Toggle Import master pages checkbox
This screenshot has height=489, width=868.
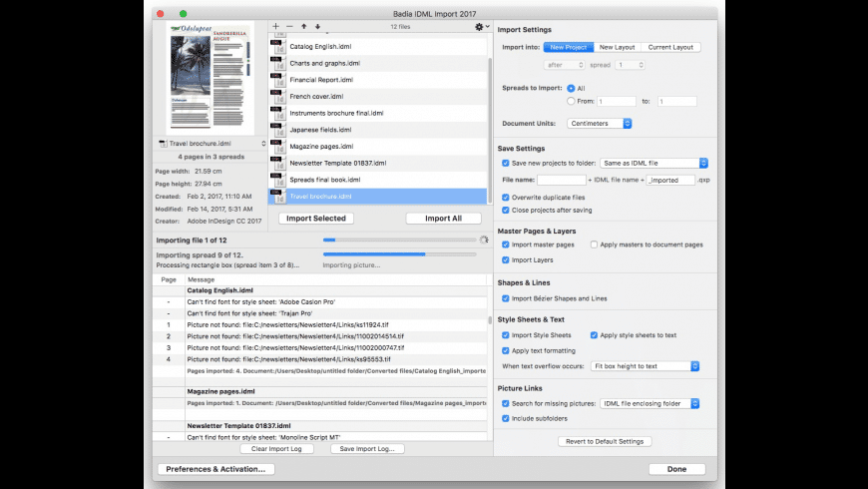pos(506,244)
